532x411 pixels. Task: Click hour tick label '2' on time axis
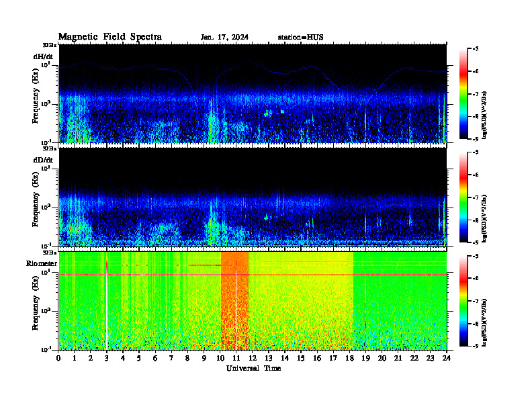coord(91,358)
